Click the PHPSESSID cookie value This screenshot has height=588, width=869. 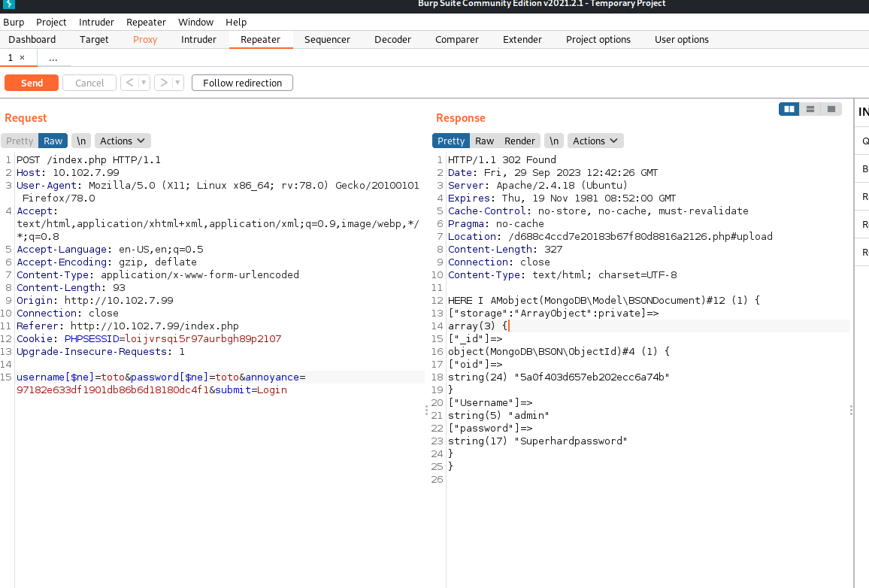(204, 338)
